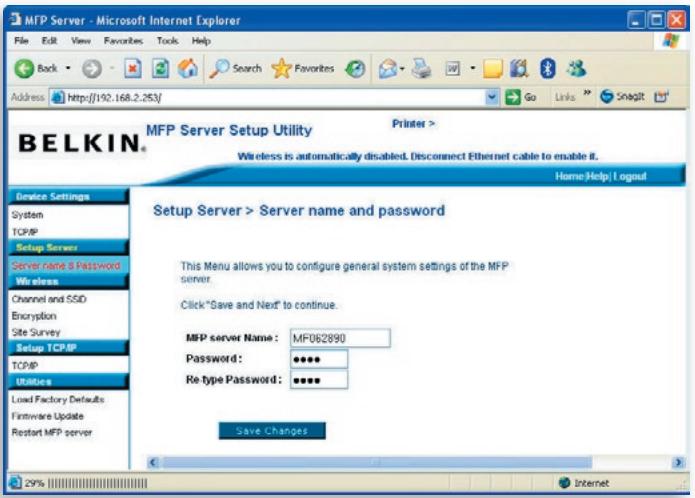The width and height of the screenshot is (695, 498).
Task: Click the Printer > link
Action: click(x=413, y=124)
